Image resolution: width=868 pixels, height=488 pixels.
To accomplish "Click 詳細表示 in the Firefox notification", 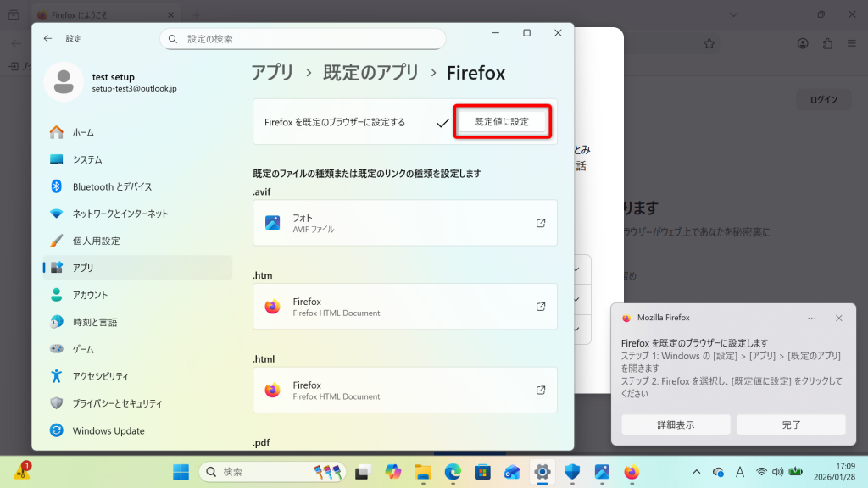I will [676, 424].
